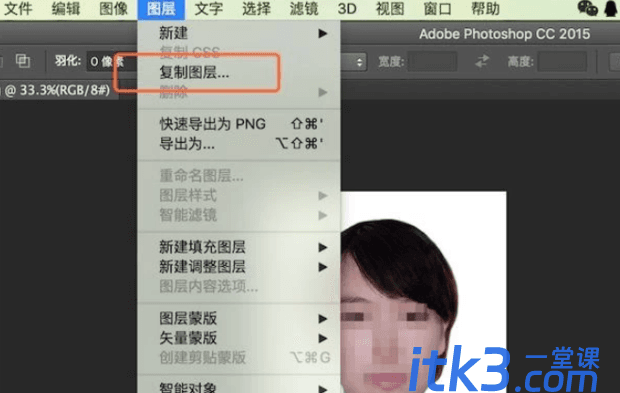Viewport: 620px width, 393px height.
Task: Open the 文件 menu
Action: [18, 9]
